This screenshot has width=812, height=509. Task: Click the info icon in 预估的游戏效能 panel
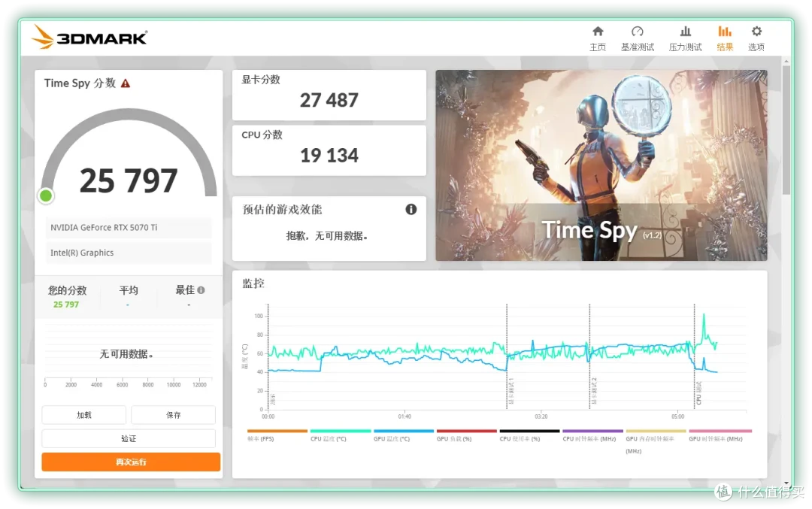[x=411, y=209]
